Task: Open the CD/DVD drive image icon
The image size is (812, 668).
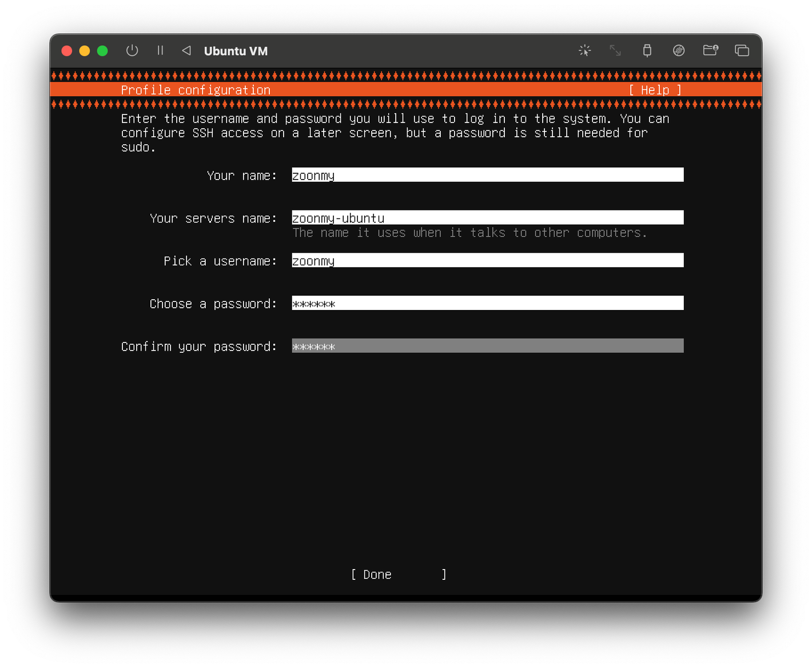Action: click(679, 50)
